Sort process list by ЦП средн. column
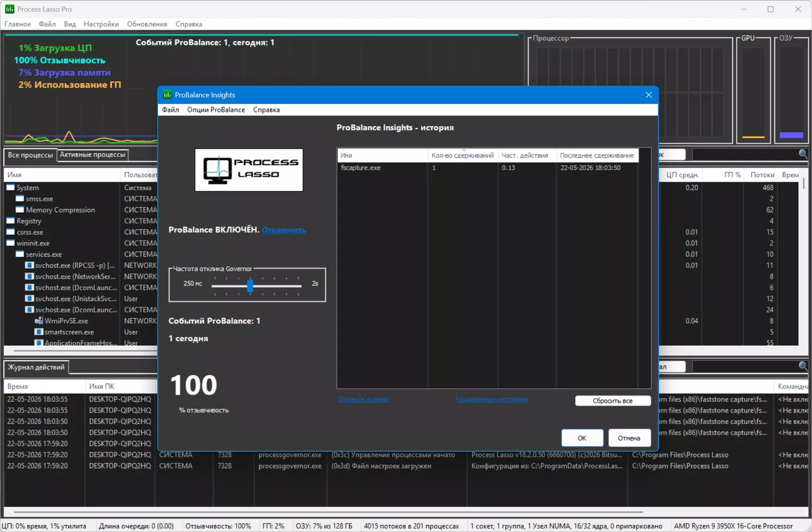 tap(682, 175)
